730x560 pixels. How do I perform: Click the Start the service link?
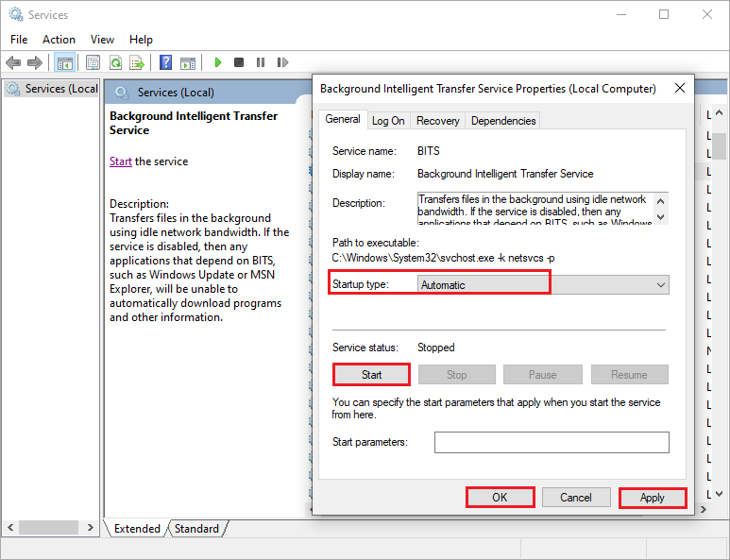click(x=120, y=161)
